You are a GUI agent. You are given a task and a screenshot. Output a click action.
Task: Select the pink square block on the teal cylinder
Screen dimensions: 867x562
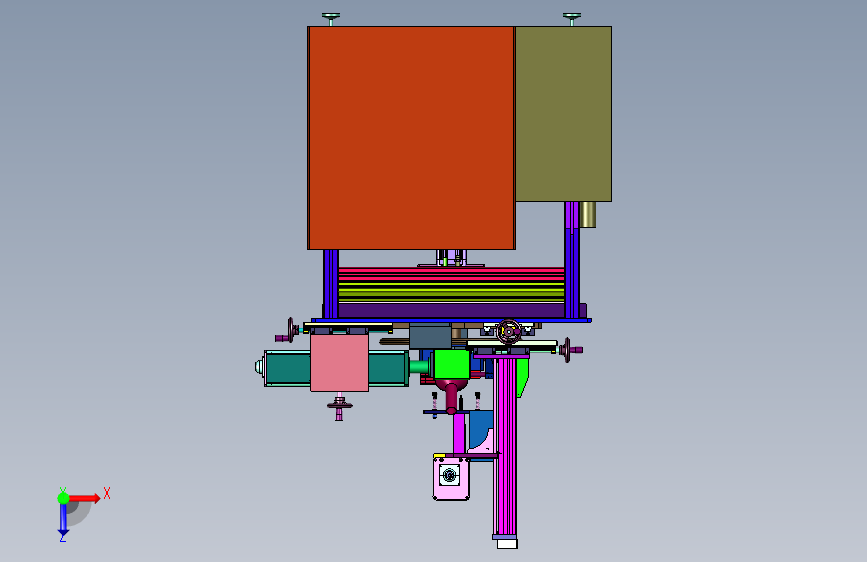click(340, 363)
